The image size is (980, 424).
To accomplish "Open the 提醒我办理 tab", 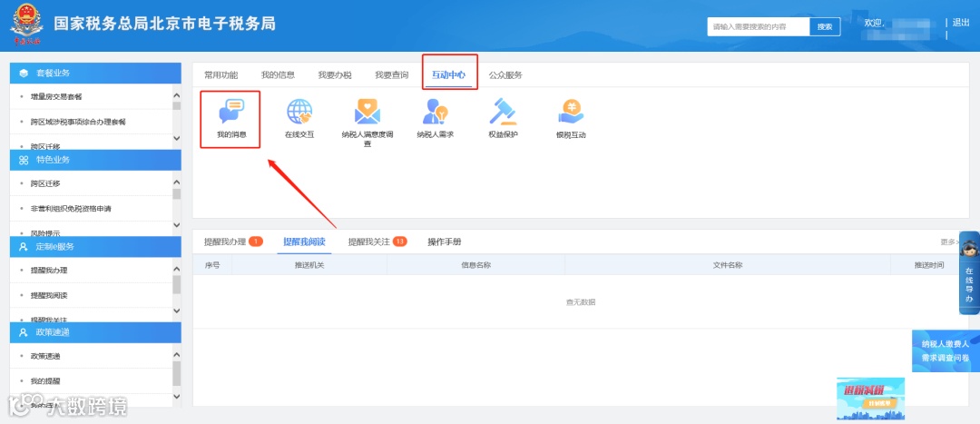I will pos(225,242).
